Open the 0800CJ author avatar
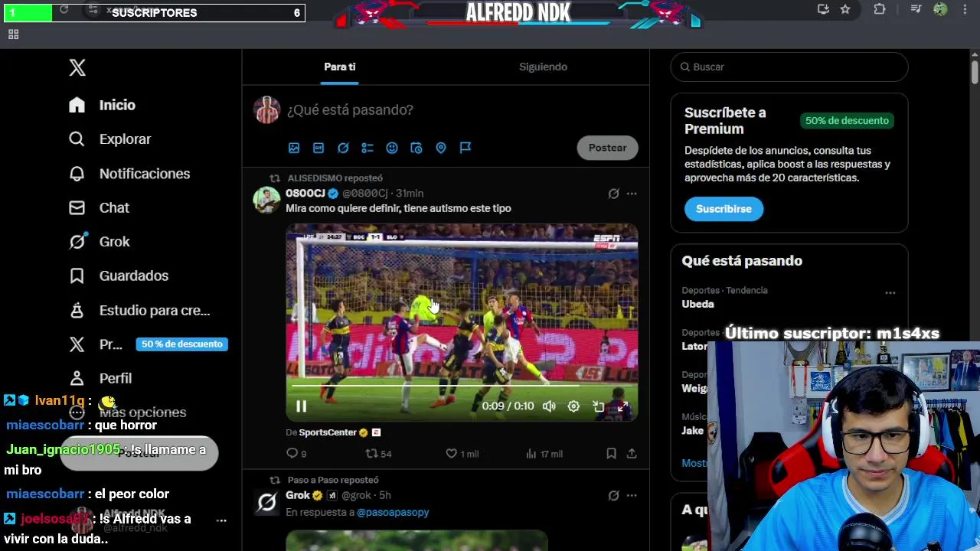Screen dimensions: 980x551 tap(266, 200)
